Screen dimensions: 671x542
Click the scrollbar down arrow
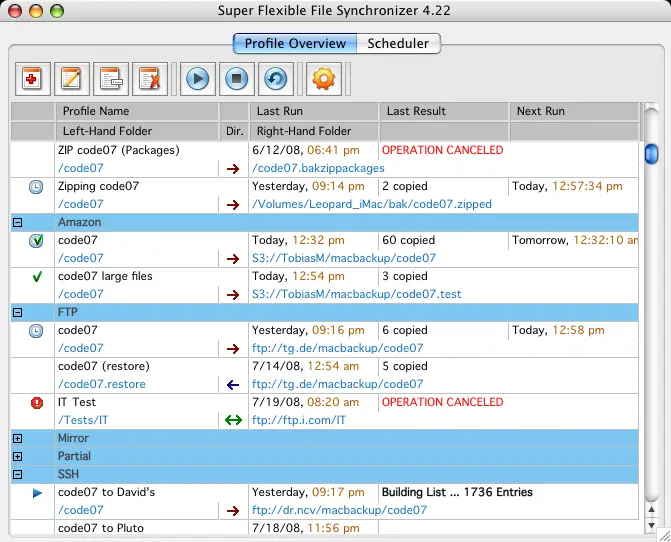[x=651, y=526]
